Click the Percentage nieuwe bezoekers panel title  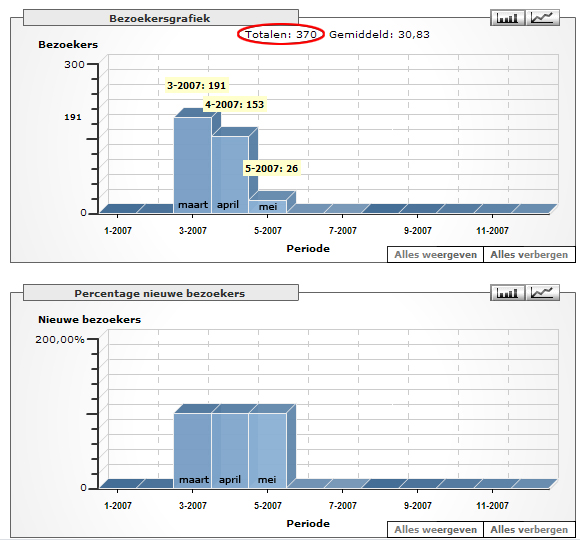point(160,293)
